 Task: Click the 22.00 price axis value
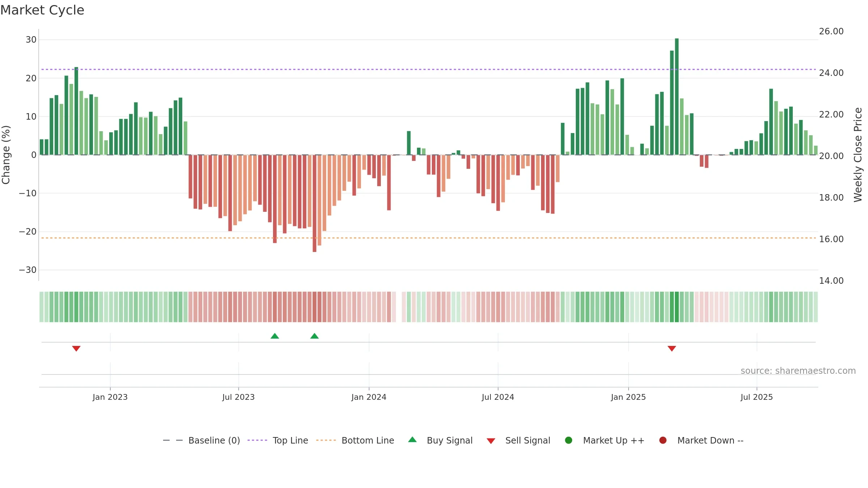pyautogui.click(x=831, y=115)
